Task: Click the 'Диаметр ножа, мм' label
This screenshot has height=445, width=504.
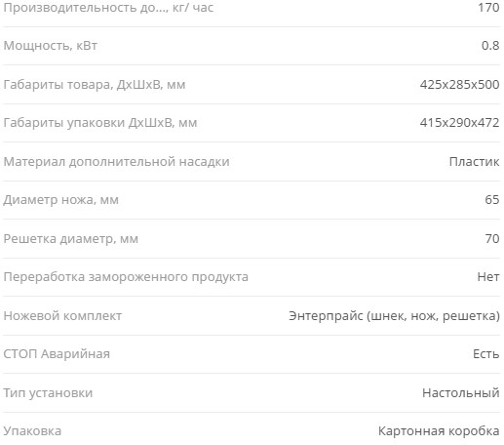Action: tap(61, 200)
